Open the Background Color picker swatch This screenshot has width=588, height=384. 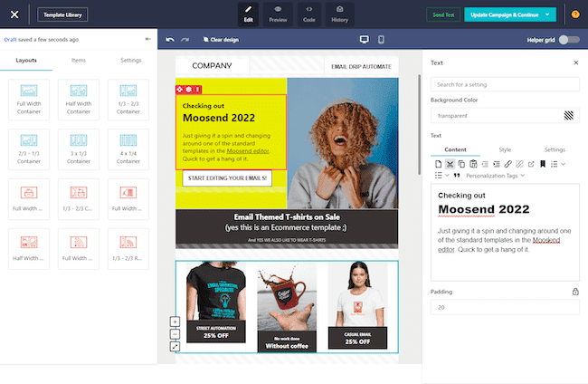tap(569, 116)
